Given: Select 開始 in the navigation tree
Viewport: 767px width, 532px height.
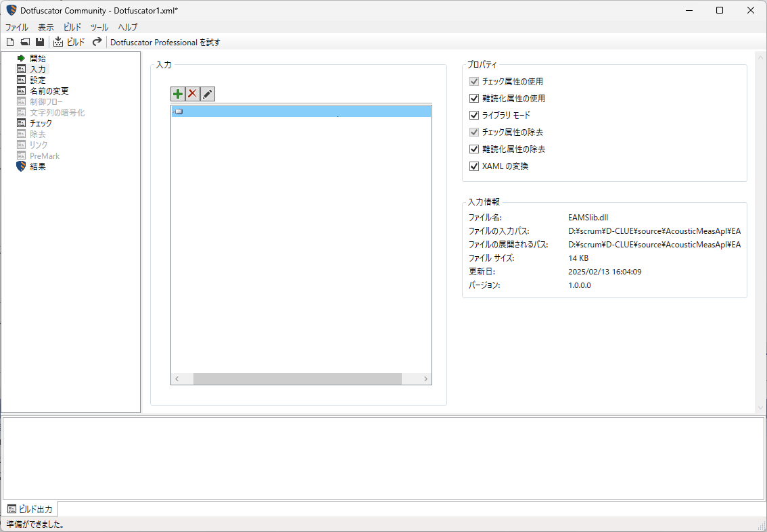Looking at the screenshot, I should (x=38, y=58).
